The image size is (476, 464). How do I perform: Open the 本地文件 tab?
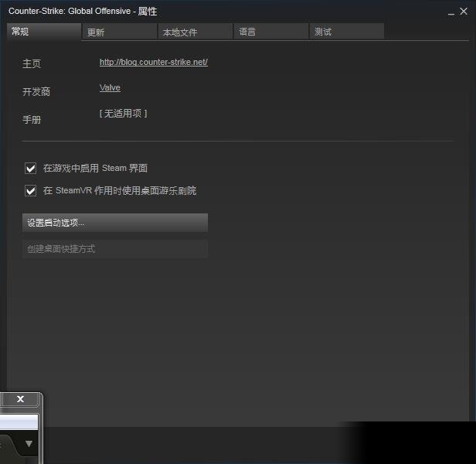click(195, 31)
